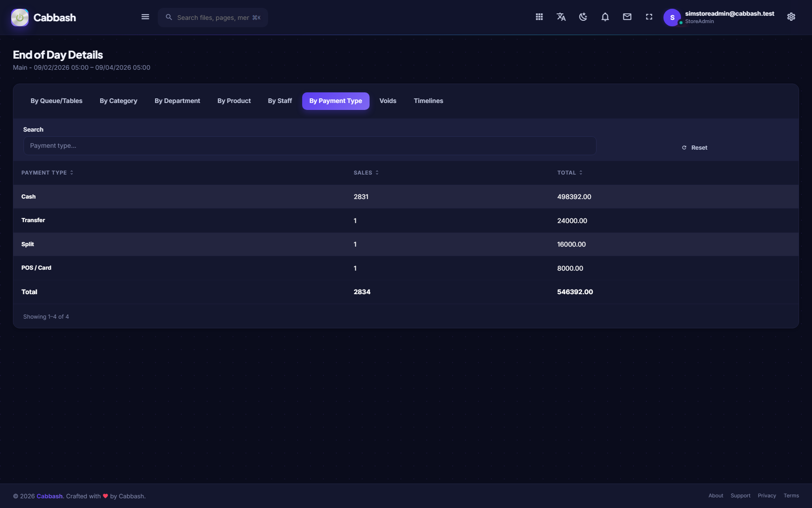Sort by Total column
The height and width of the screenshot is (508, 812).
[570, 173]
